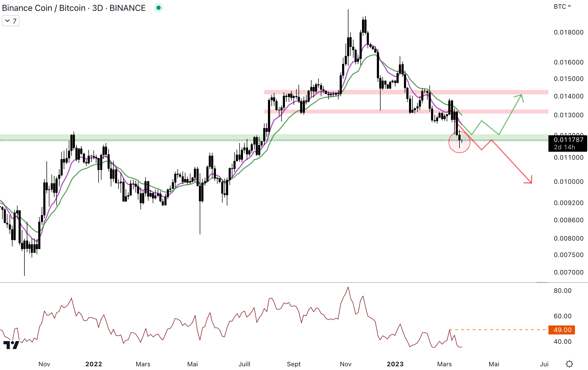Select the red downward arrow path tip

click(x=531, y=182)
